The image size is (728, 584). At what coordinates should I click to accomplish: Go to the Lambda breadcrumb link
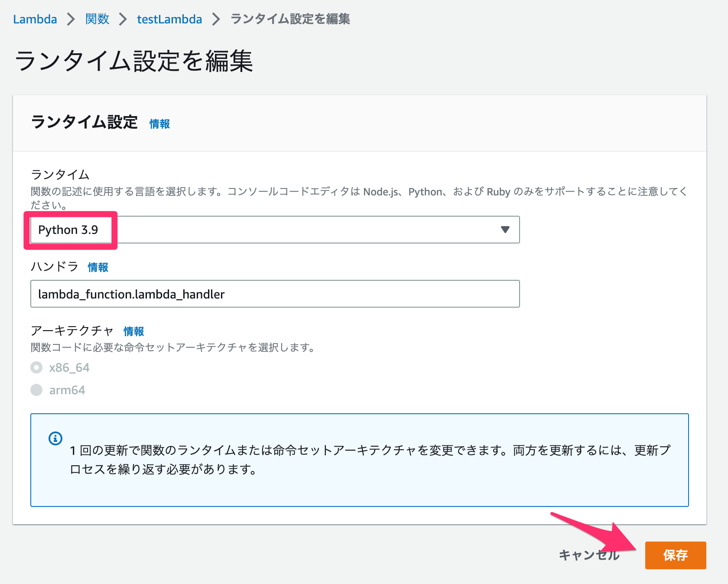pos(35,19)
